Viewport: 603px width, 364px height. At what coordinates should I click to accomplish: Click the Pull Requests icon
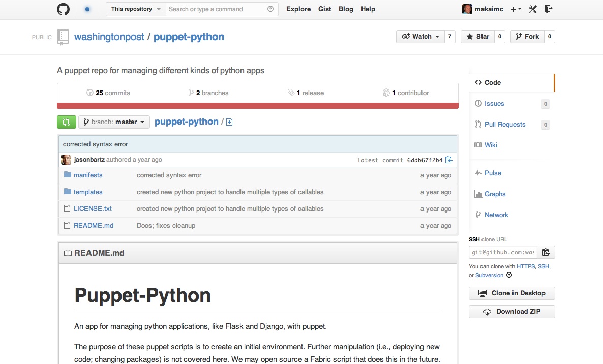click(x=478, y=124)
